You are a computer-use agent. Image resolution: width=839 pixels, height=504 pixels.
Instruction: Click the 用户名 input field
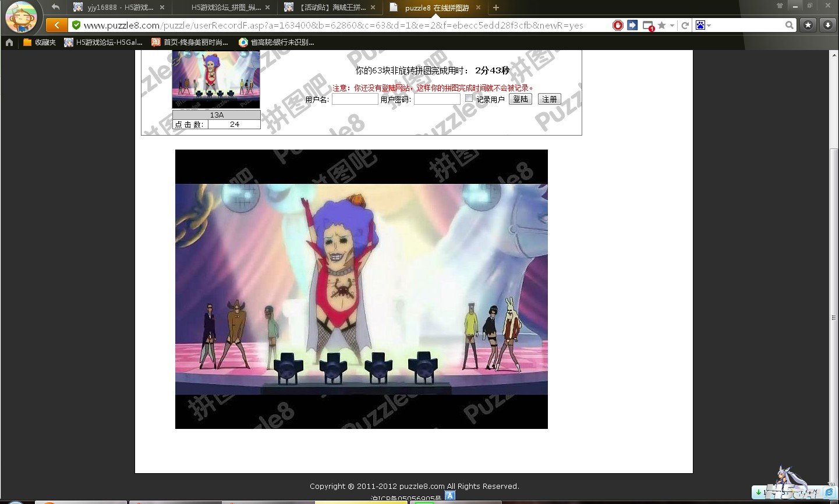coord(355,99)
